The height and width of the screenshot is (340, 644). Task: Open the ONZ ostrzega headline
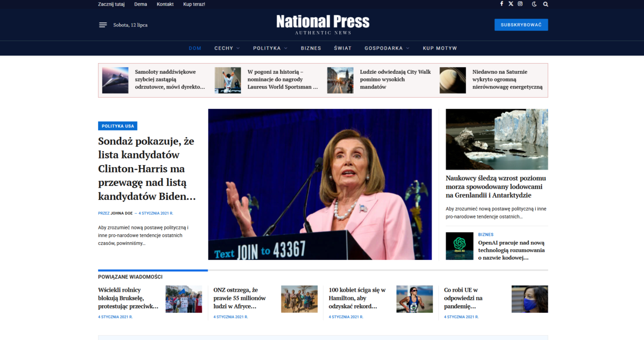(239, 298)
